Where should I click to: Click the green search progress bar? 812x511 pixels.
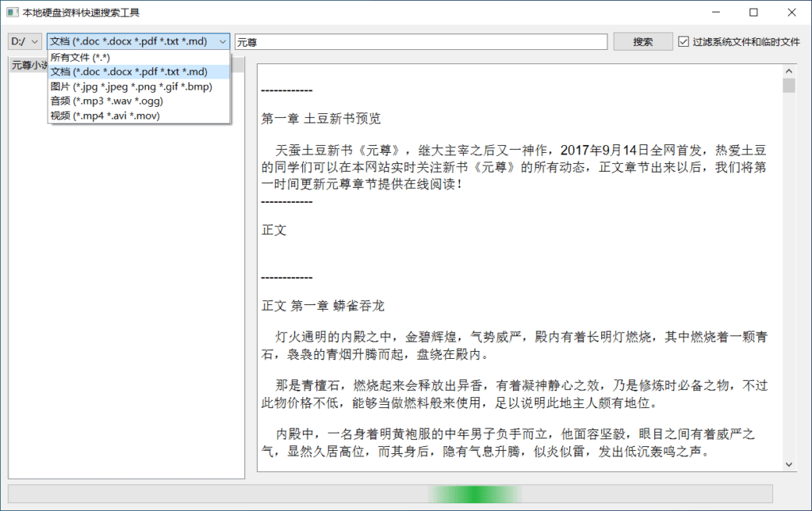(390, 494)
